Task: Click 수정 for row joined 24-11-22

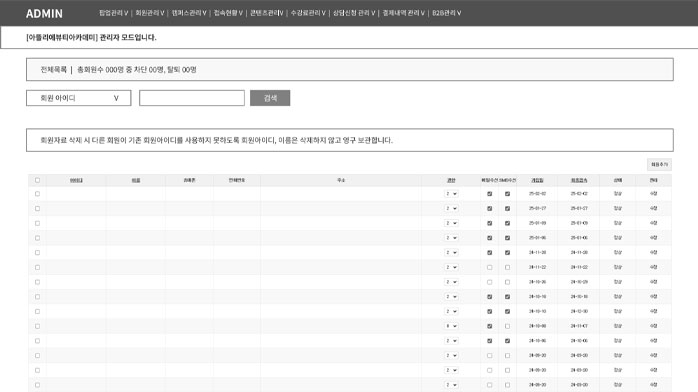Action: pos(653,267)
